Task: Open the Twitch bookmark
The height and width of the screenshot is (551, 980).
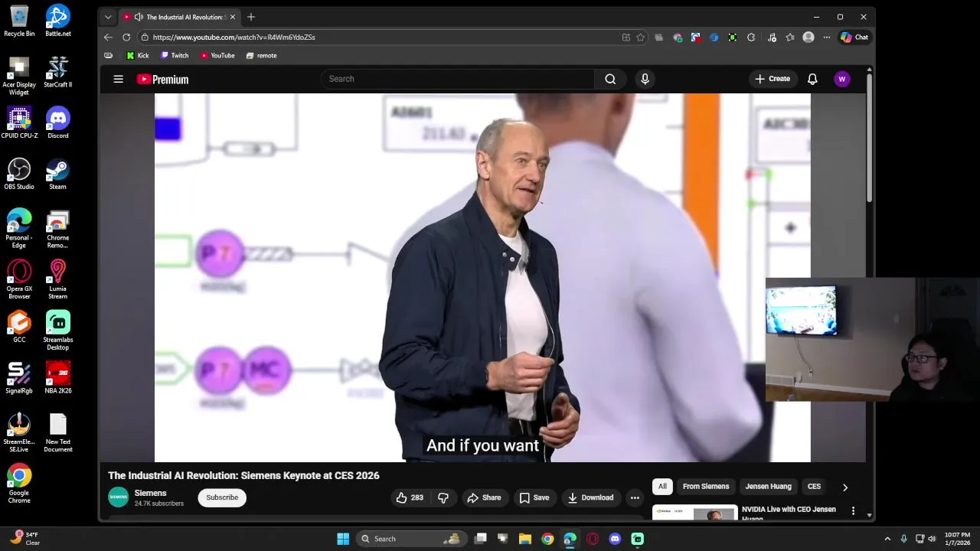Action: click(175, 55)
